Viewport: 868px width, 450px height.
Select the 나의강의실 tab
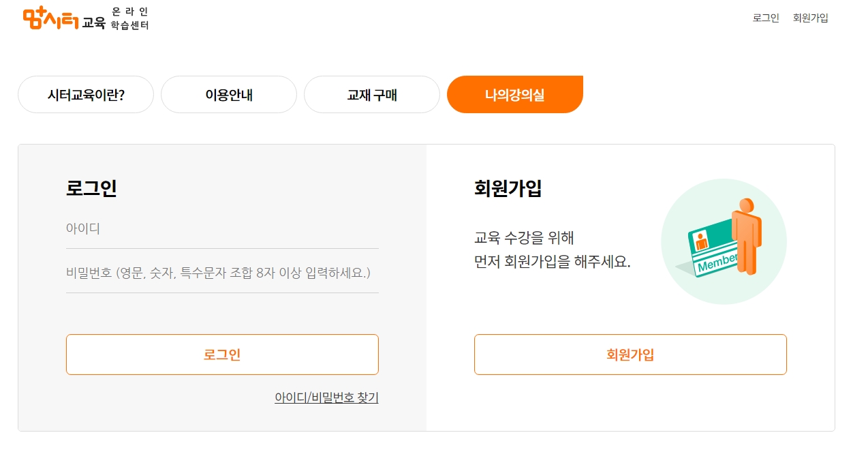click(515, 95)
